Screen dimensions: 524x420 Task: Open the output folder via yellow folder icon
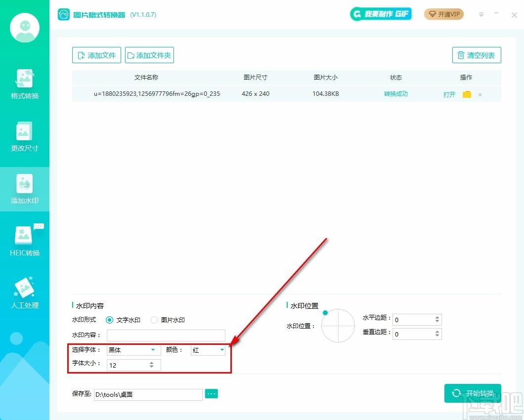pyautogui.click(x=467, y=94)
